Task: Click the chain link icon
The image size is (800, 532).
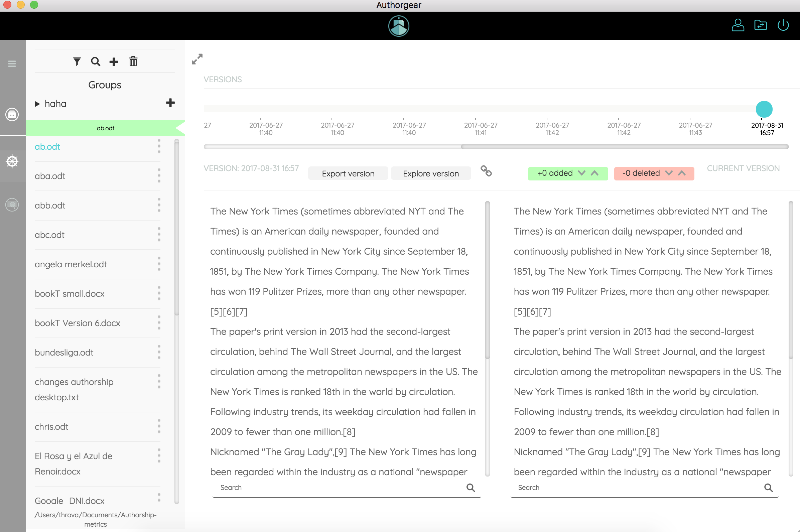Action: pos(486,171)
